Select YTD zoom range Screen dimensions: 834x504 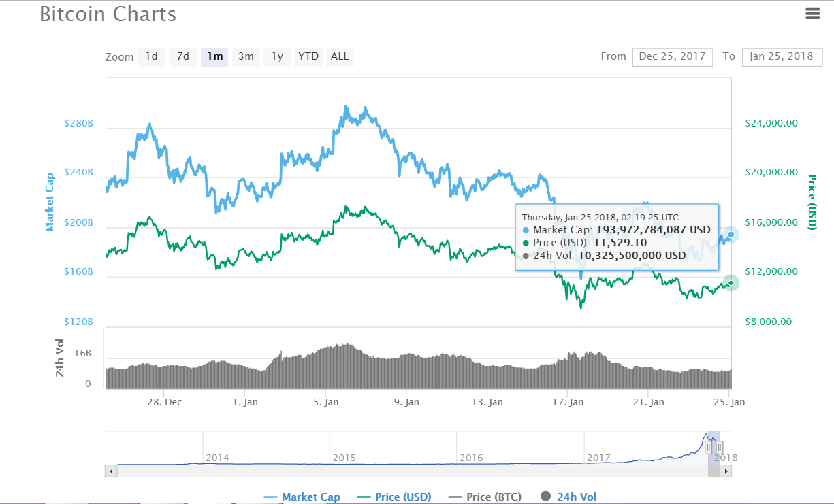pyautogui.click(x=308, y=56)
